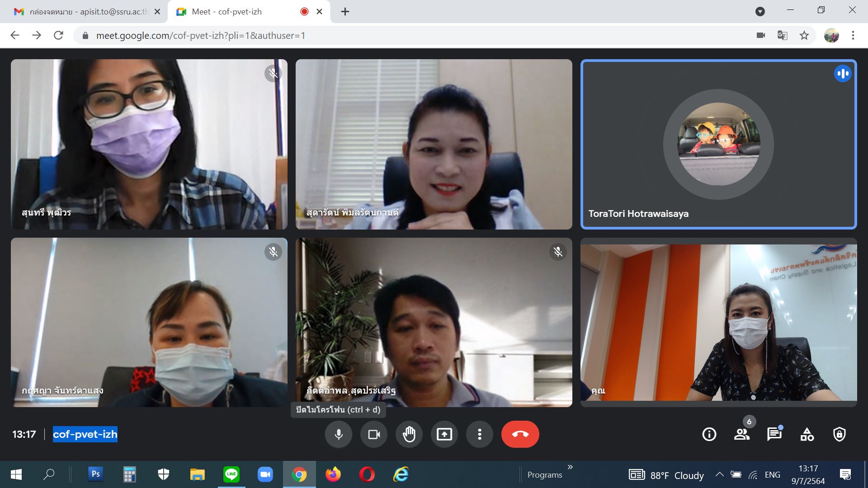Leave the call with red button
This screenshot has height=488, width=868.
(520, 434)
